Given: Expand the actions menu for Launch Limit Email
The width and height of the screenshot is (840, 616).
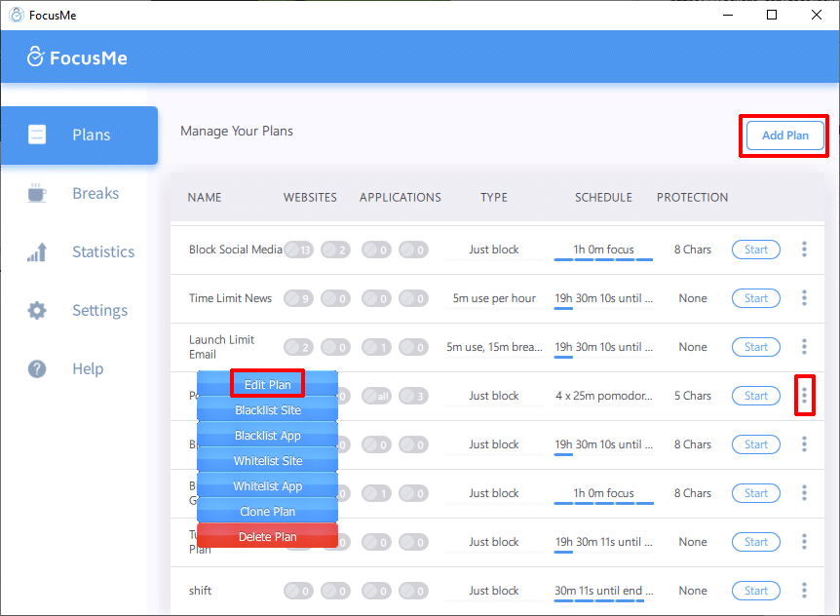Looking at the screenshot, I should pos(804,346).
